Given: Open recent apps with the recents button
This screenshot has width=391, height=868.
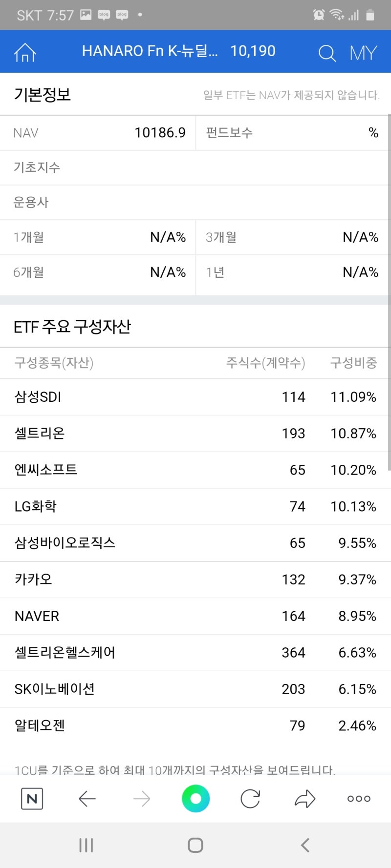Looking at the screenshot, I should tap(86, 845).
